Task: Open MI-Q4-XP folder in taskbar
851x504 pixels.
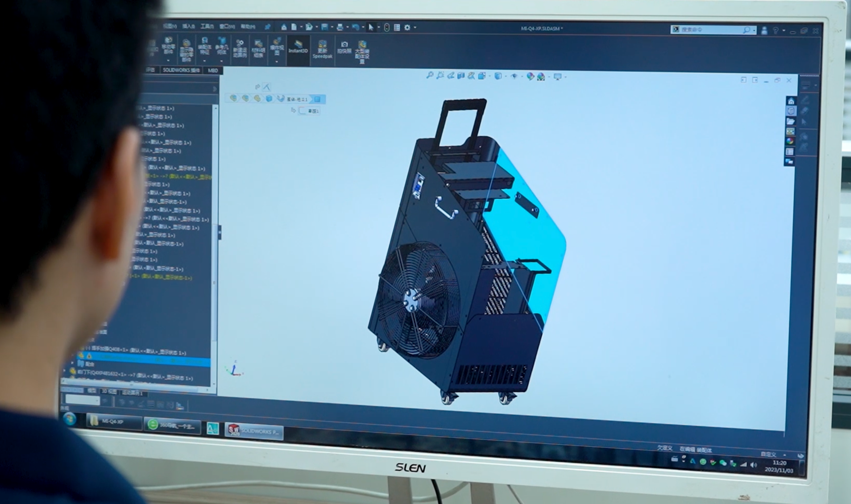Action: click(x=114, y=422)
